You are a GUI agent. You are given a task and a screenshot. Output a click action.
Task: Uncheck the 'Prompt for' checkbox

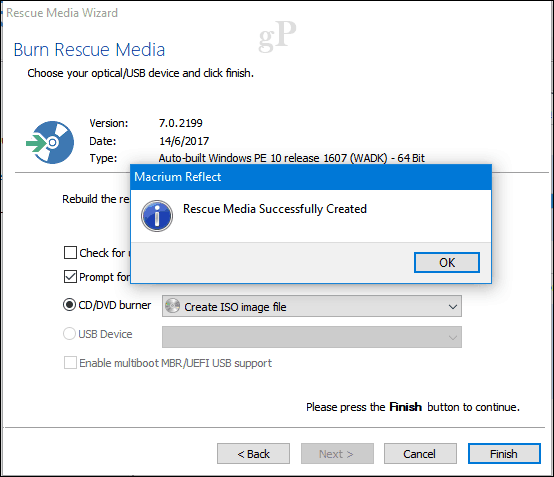tap(70, 277)
